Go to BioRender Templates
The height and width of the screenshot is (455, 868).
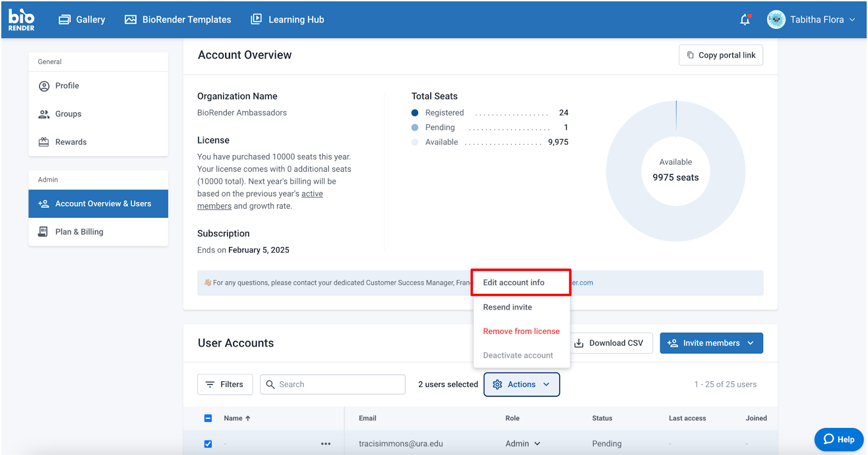click(178, 20)
